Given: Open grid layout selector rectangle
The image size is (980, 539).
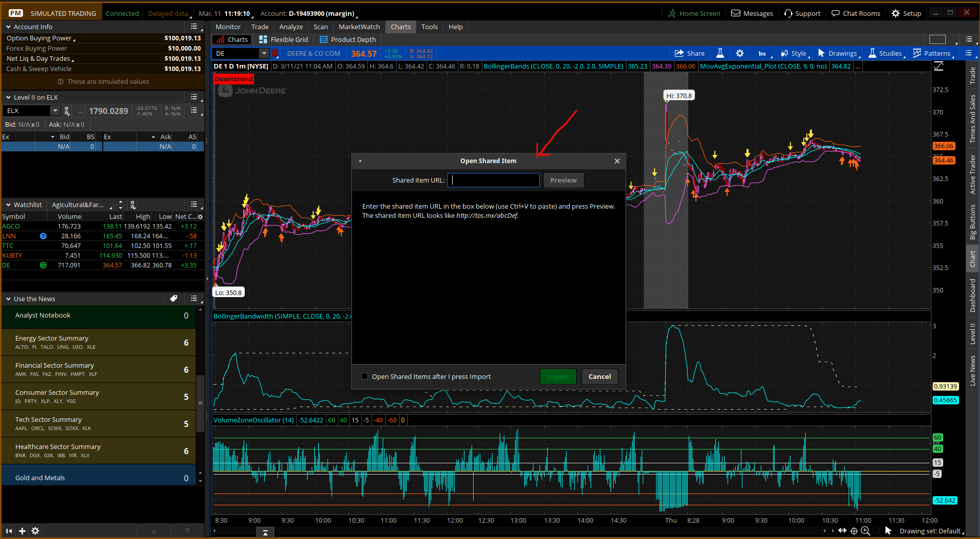Looking at the screenshot, I should [938, 39].
